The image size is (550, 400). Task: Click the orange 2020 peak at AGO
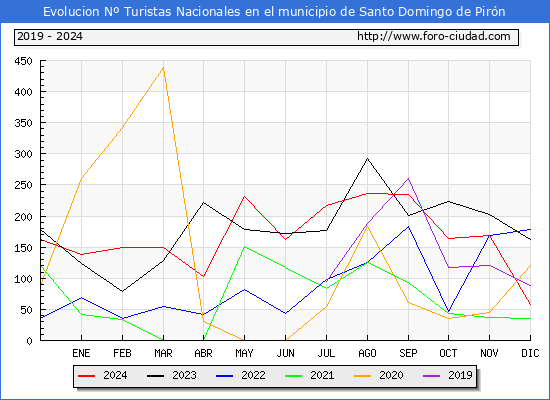[x=367, y=227]
